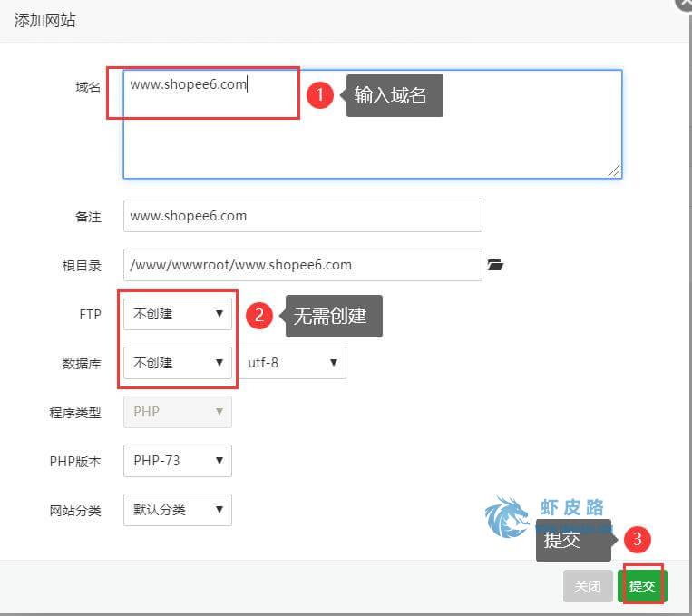Viewport: 692px width, 616px height.
Task: Click the 网站分类 field label
Action: click(x=75, y=511)
